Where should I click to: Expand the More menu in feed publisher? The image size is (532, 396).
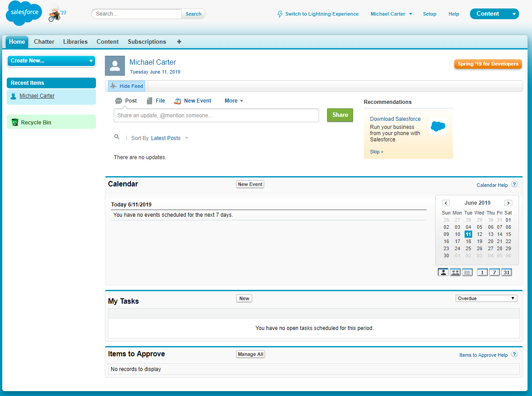[x=234, y=101]
